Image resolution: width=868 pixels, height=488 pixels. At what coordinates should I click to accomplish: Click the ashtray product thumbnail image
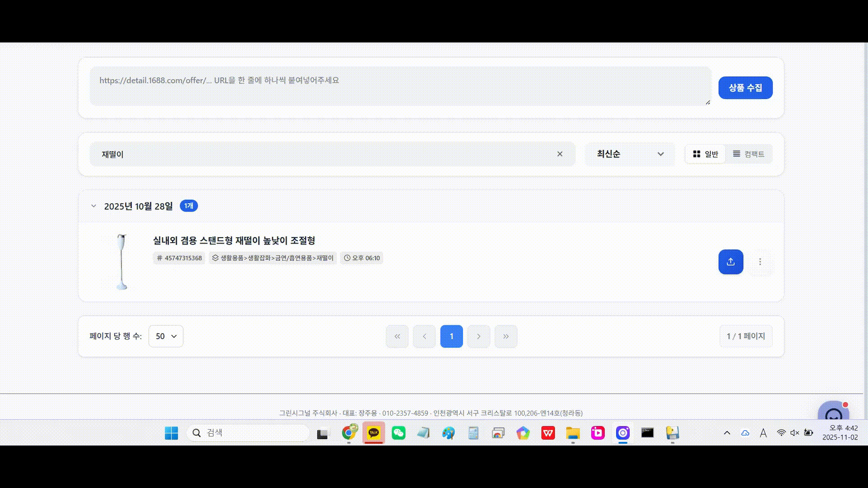click(121, 262)
